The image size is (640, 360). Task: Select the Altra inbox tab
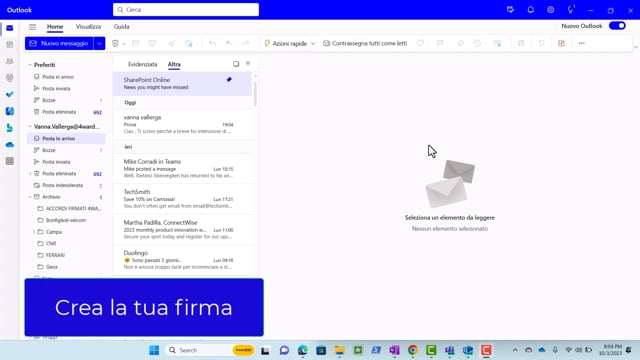tap(174, 64)
